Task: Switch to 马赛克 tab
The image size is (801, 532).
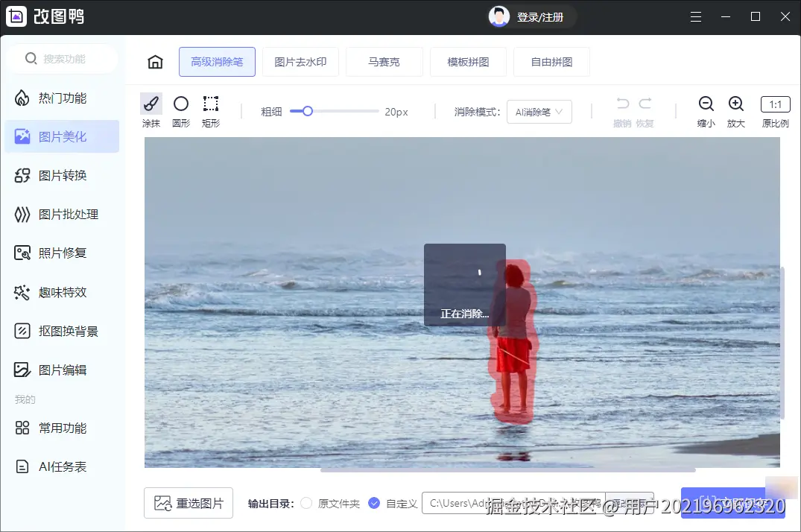Action: pyautogui.click(x=384, y=62)
